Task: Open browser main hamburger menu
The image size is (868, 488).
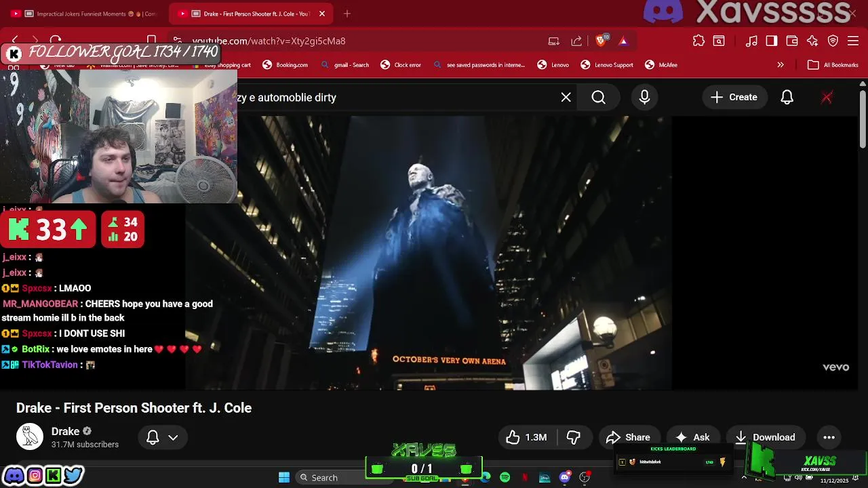Action: pyautogui.click(x=854, y=41)
